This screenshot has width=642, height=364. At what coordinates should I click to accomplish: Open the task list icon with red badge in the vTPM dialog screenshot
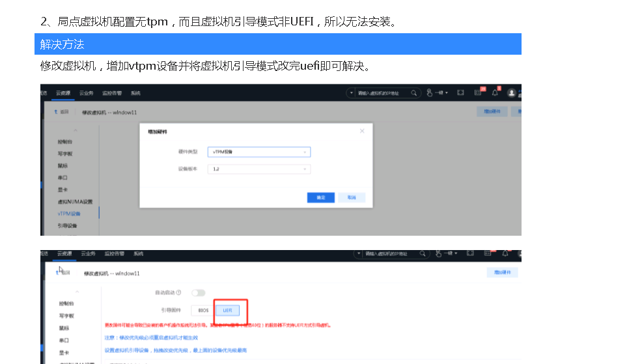(478, 93)
